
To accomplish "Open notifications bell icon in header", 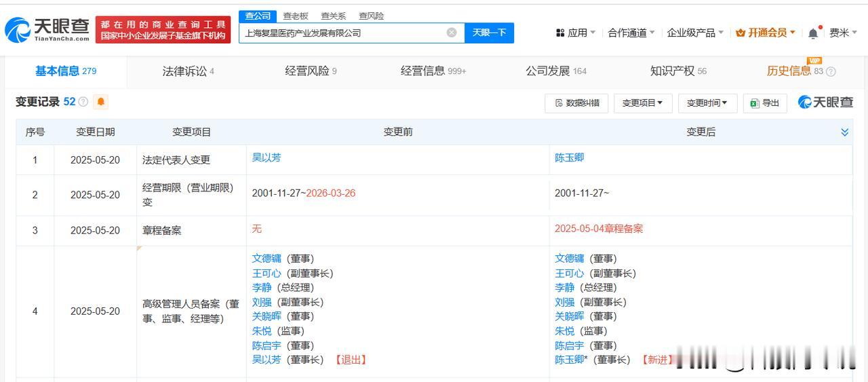I will click(813, 33).
